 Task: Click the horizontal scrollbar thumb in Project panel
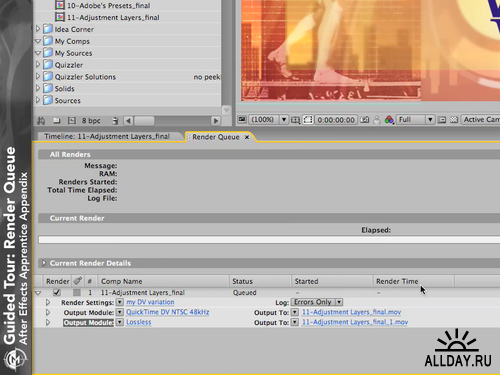click(x=144, y=121)
